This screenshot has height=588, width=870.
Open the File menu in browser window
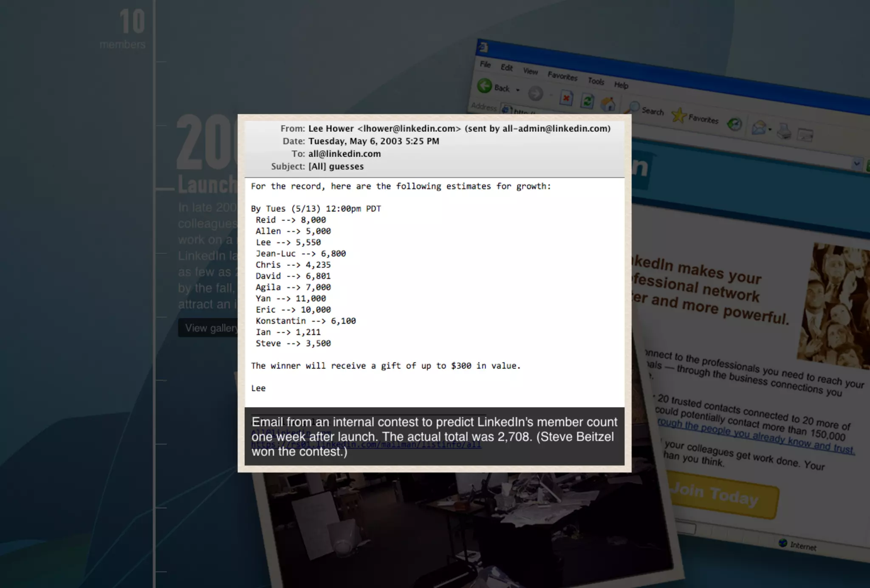(485, 64)
